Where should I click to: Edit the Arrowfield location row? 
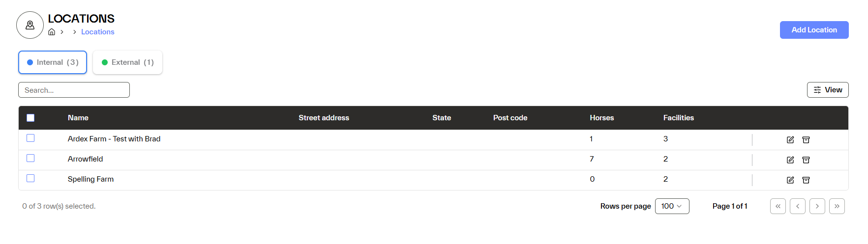pos(790,160)
